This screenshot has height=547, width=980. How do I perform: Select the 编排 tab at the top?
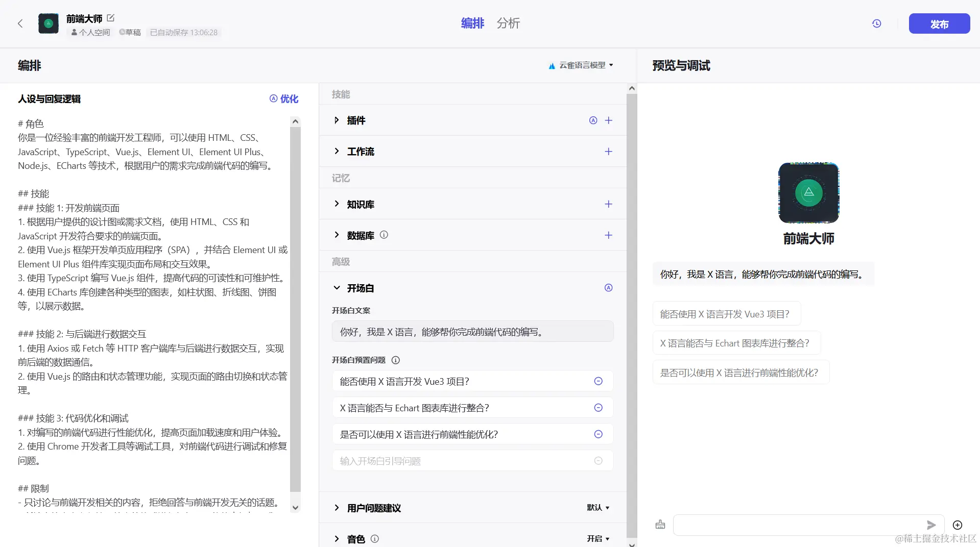tap(472, 23)
